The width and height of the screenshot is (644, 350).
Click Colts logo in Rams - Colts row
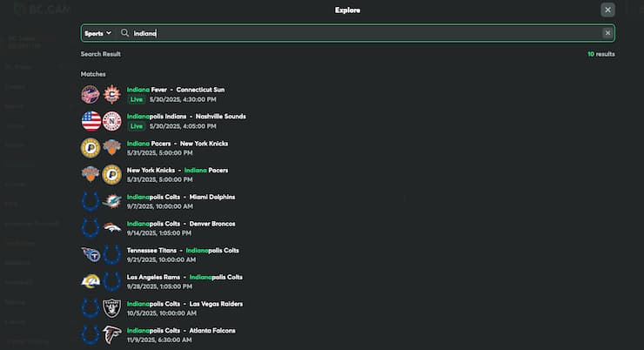111,281
